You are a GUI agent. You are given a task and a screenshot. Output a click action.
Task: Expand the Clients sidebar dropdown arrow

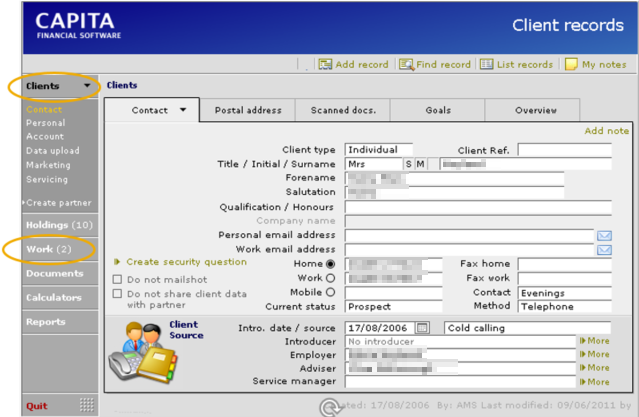(87, 86)
